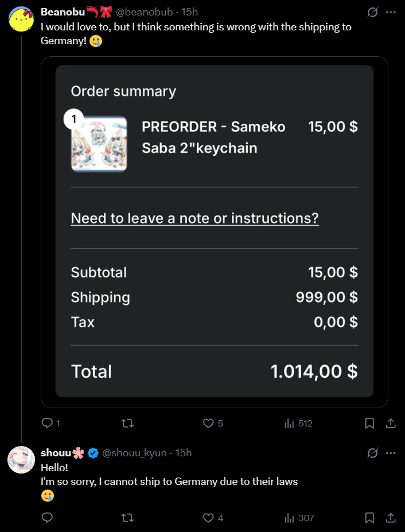View analytics showing 512 views
The width and height of the screenshot is (405, 532).
click(290, 423)
